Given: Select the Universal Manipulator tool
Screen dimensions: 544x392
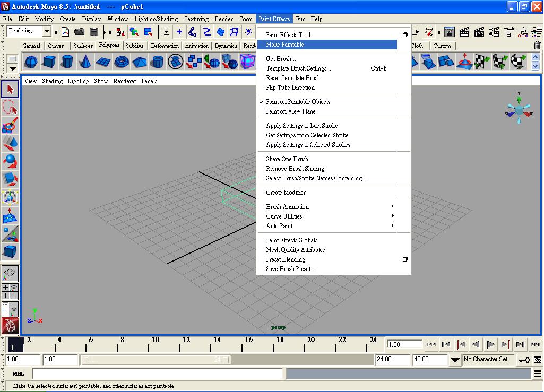Looking at the screenshot, I should 10,197.
